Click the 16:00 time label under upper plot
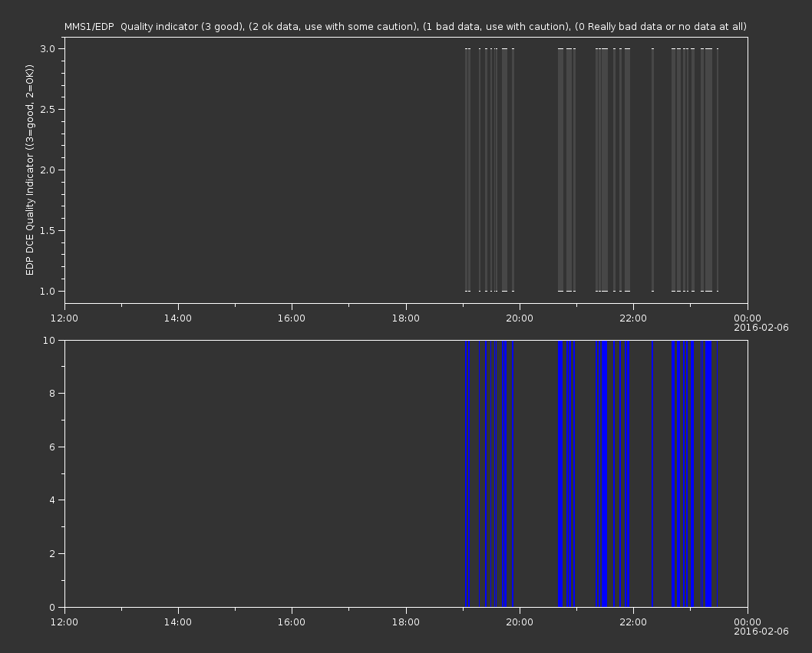 (292, 318)
